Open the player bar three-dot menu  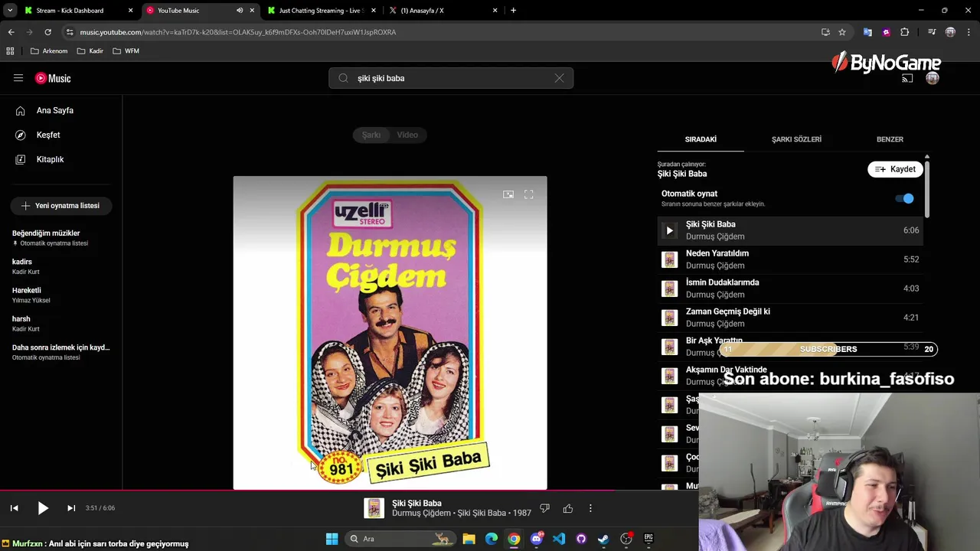click(x=590, y=508)
